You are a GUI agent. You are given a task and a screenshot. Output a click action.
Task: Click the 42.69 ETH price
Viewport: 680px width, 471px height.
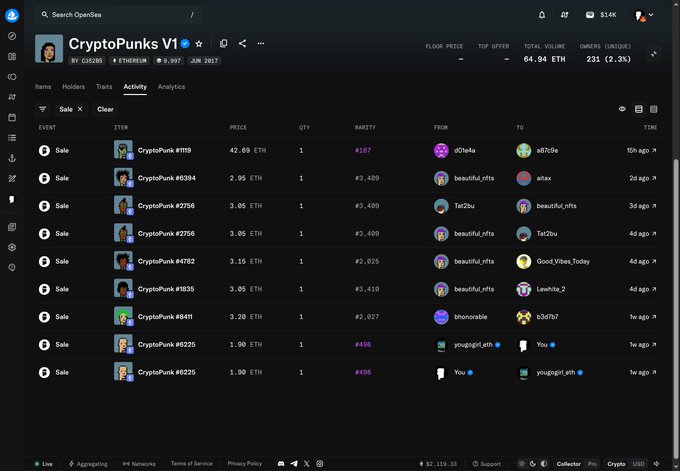click(x=248, y=150)
